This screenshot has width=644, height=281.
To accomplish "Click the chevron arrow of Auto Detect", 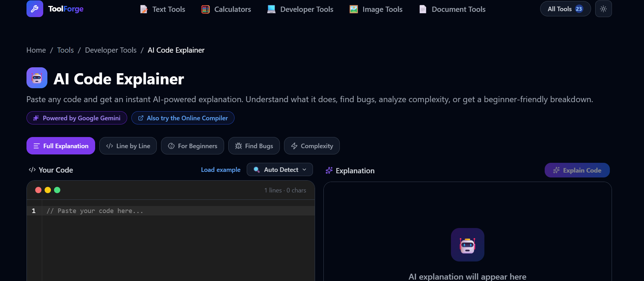I will 304,169.
